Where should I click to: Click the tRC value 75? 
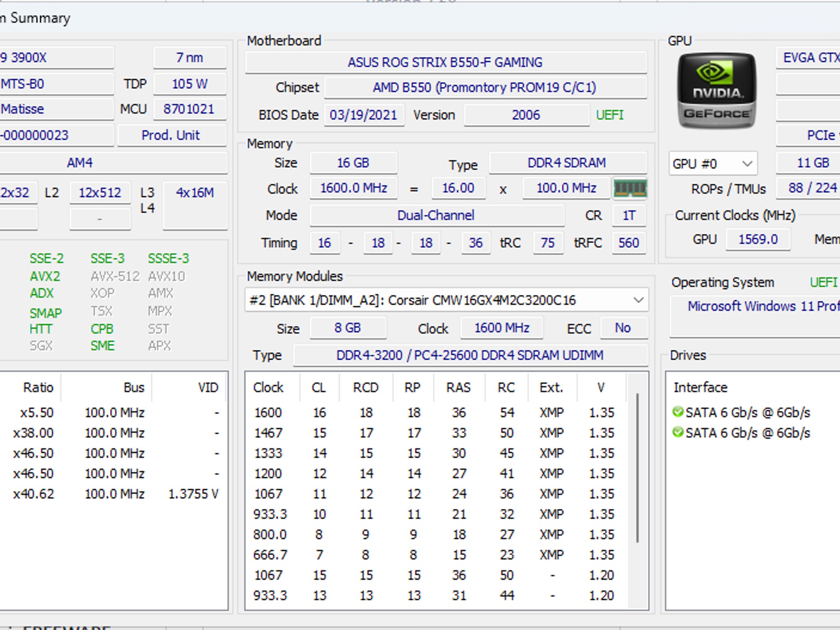point(548,243)
